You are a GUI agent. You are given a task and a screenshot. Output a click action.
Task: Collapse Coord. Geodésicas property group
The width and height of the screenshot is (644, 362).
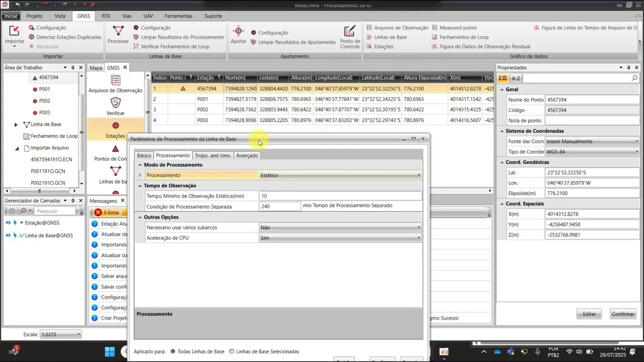point(502,162)
